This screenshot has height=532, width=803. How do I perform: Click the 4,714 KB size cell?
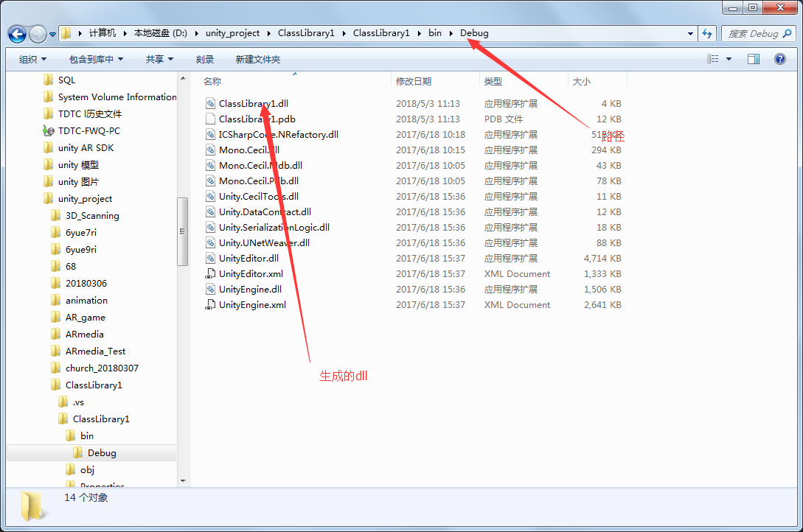pyautogui.click(x=602, y=259)
